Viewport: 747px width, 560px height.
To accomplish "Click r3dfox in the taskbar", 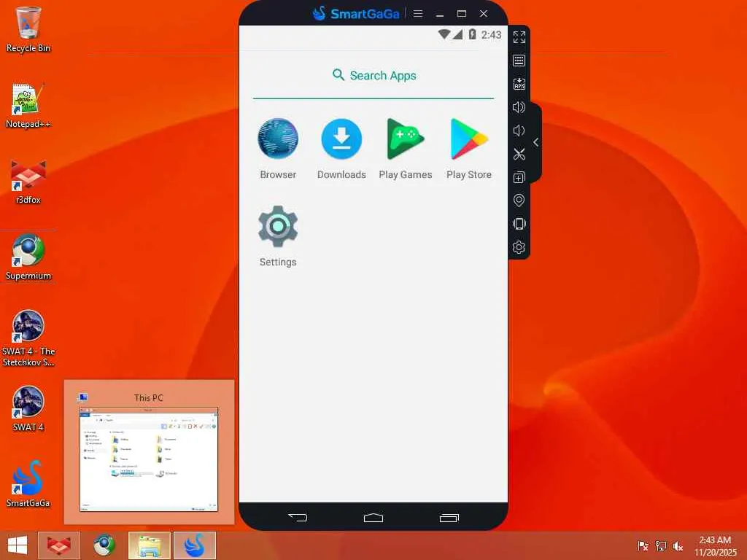I will click(x=59, y=545).
